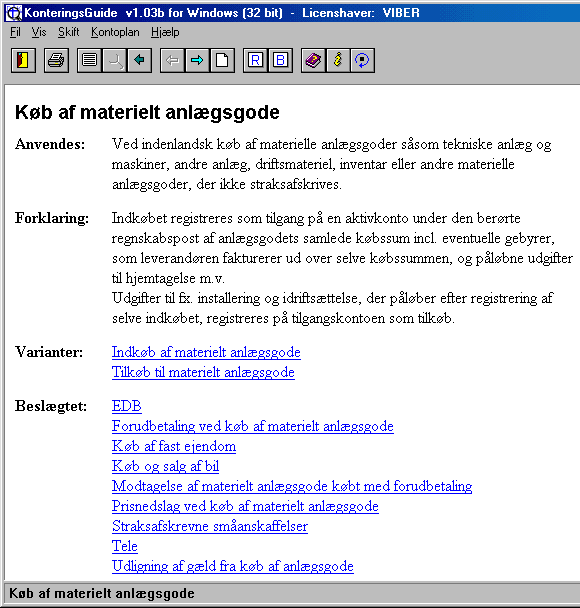
Task: Click the exit door toolbar icon
Action: pyautogui.click(x=23, y=60)
